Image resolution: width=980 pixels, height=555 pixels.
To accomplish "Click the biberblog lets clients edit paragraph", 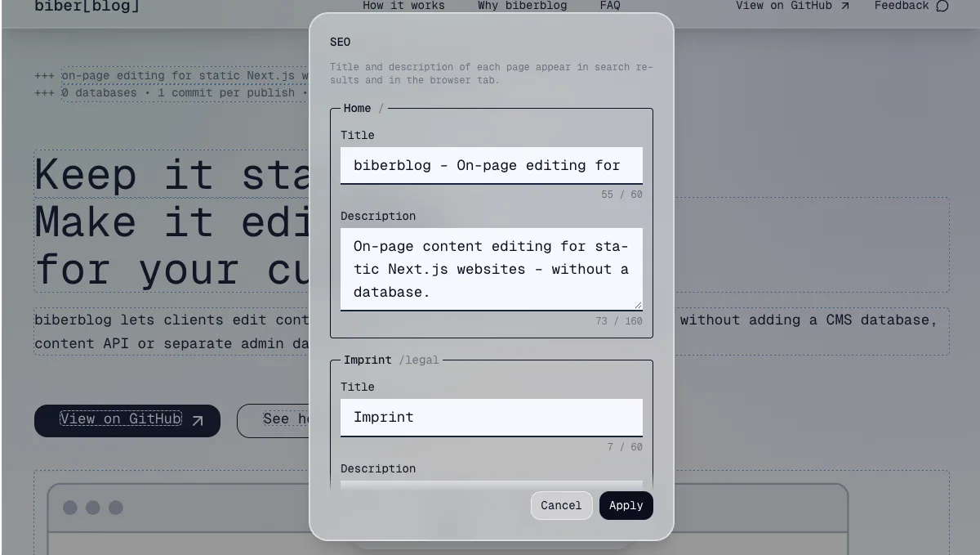I will click(492, 331).
